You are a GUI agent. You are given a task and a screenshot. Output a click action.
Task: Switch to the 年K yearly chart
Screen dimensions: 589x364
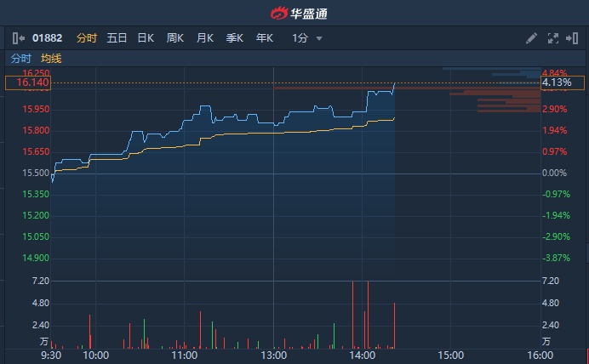click(264, 38)
